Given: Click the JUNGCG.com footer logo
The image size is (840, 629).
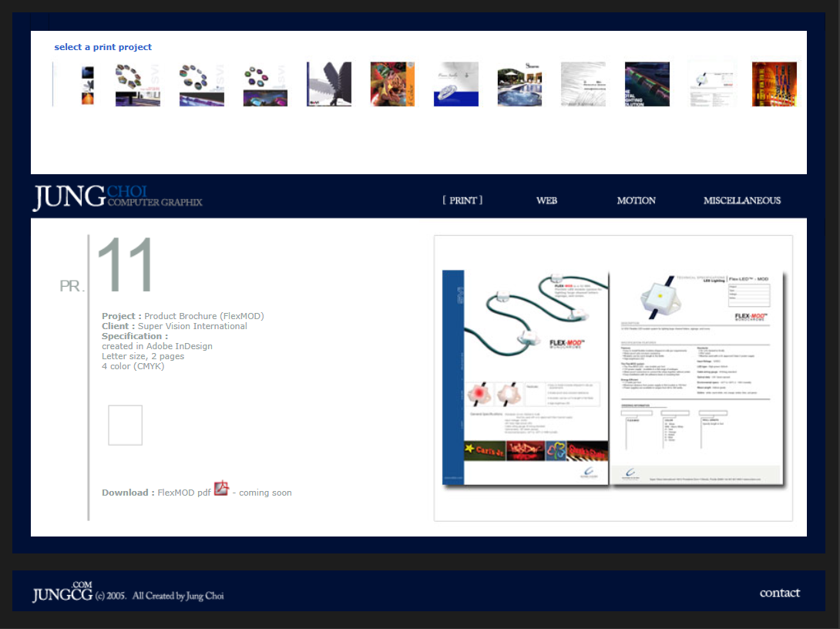Looking at the screenshot, I should click(62, 593).
